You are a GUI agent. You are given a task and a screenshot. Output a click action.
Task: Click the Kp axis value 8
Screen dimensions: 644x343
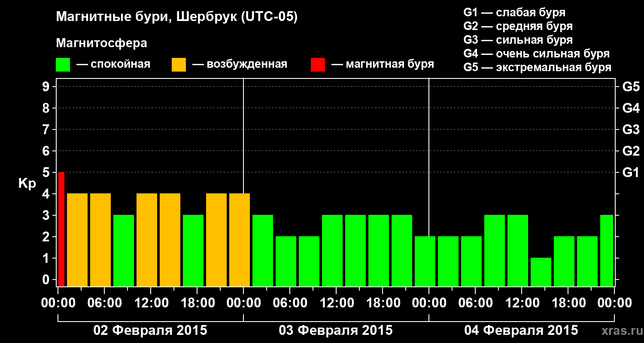pos(46,108)
